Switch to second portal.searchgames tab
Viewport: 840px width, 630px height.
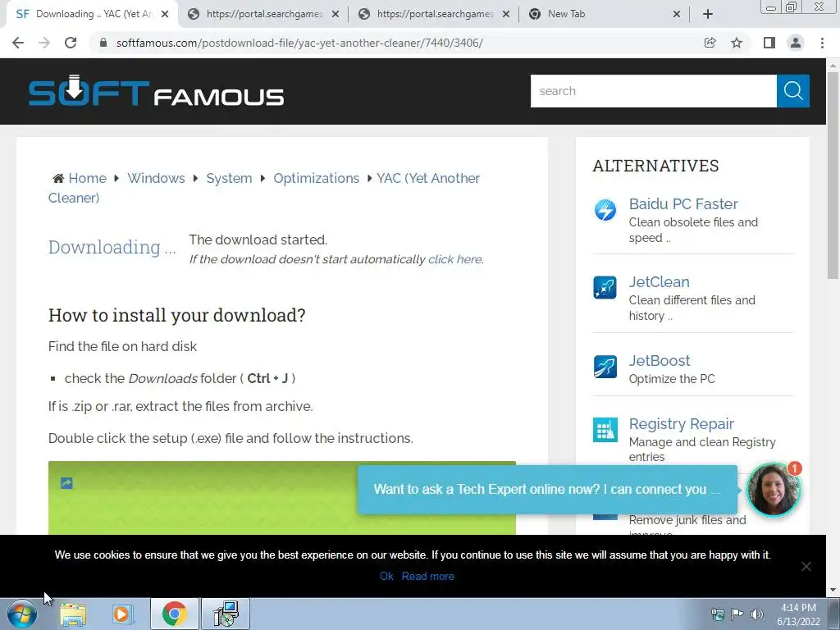434,15
